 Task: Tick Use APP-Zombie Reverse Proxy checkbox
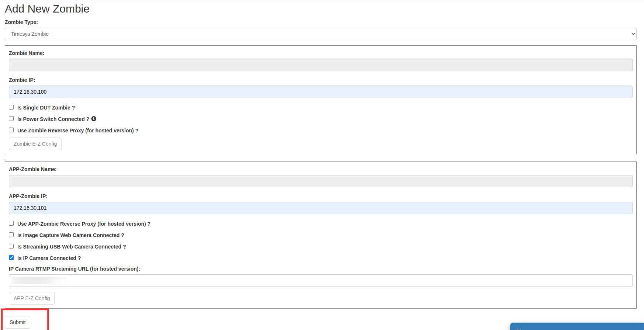click(x=11, y=223)
